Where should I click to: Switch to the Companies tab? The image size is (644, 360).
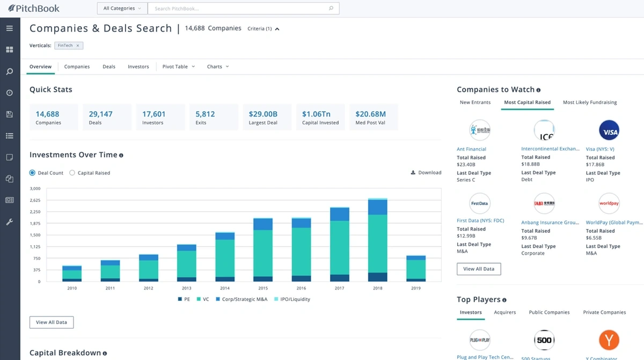pos(77,67)
